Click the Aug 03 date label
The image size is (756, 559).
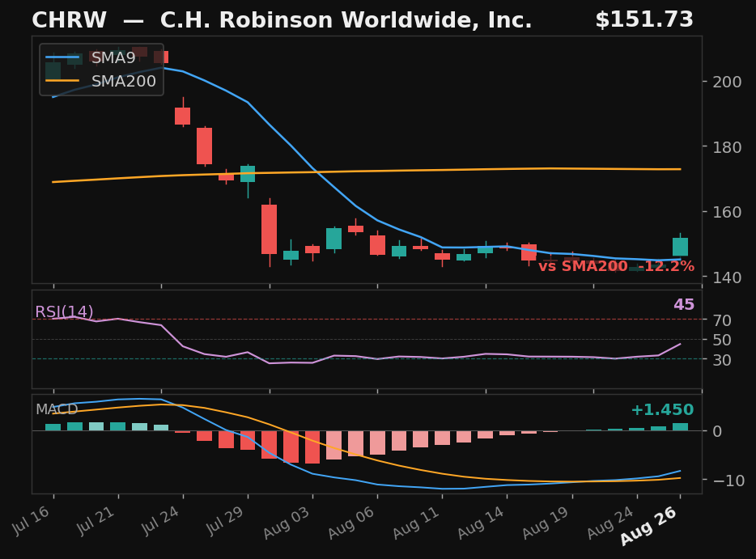(287, 522)
